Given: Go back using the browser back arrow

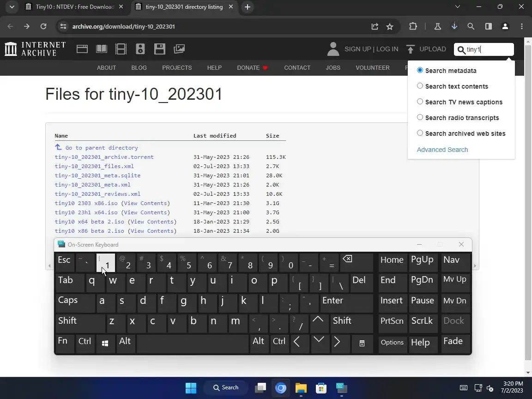Looking at the screenshot, I should click(10, 26).
